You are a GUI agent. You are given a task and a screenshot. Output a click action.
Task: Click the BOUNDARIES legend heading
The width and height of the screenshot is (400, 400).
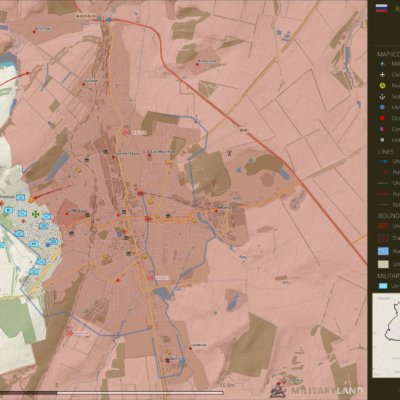(x=389, y=216)
